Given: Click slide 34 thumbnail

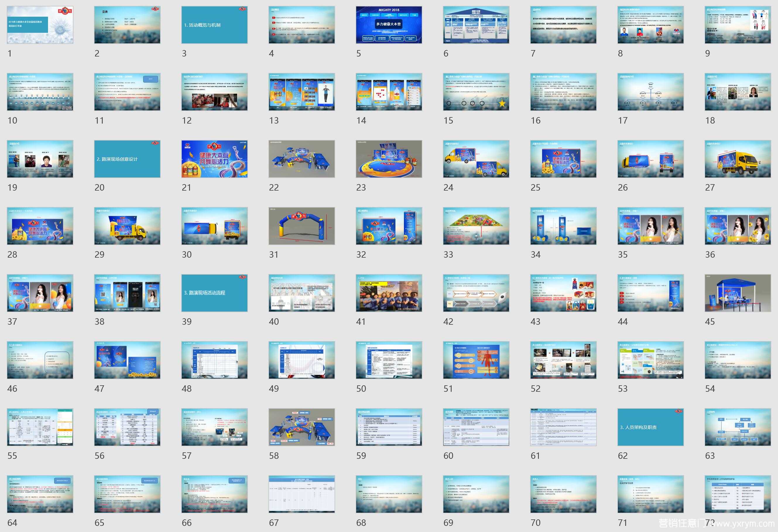Looking at the screenshot, I should 563,226.
